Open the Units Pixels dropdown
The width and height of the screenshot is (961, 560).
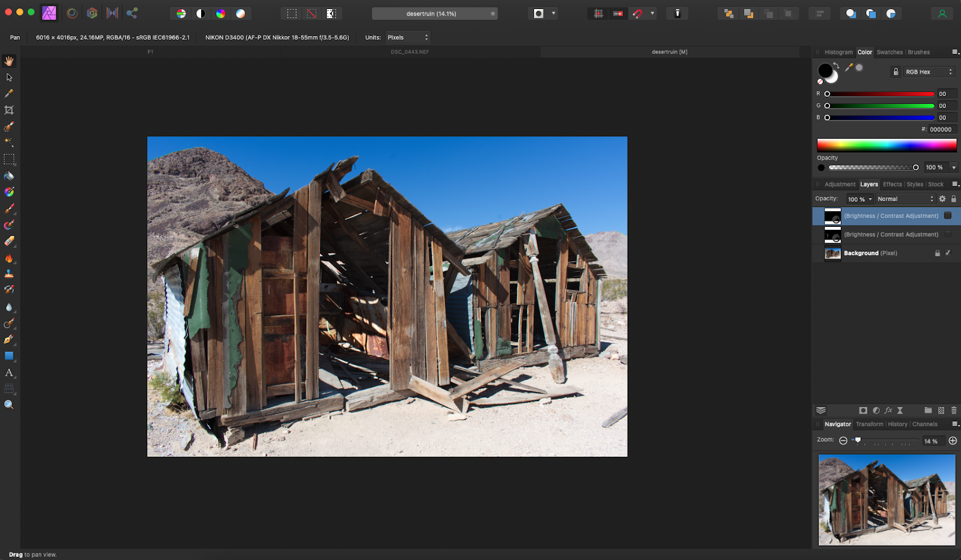point(408,37)
